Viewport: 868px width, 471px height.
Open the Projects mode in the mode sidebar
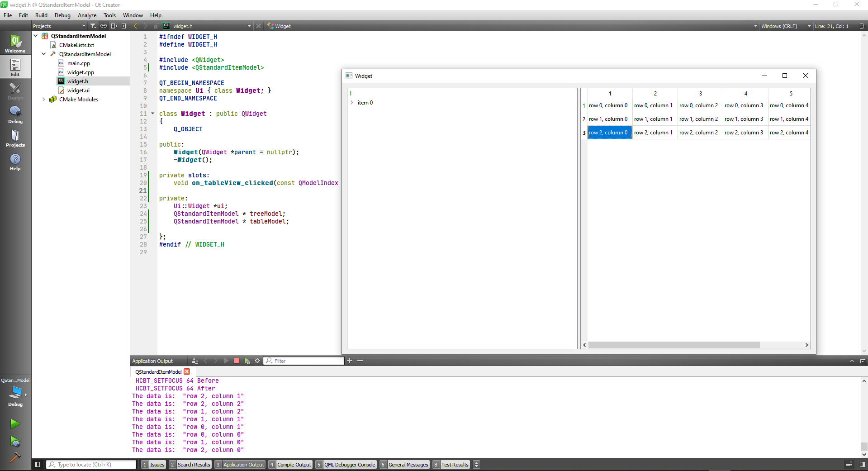coord(15,138)
